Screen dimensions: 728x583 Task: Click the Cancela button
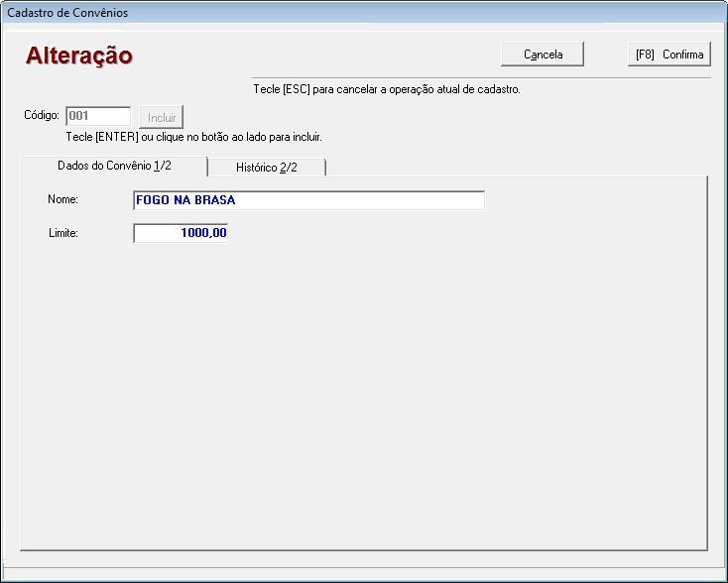pos(543,55)
